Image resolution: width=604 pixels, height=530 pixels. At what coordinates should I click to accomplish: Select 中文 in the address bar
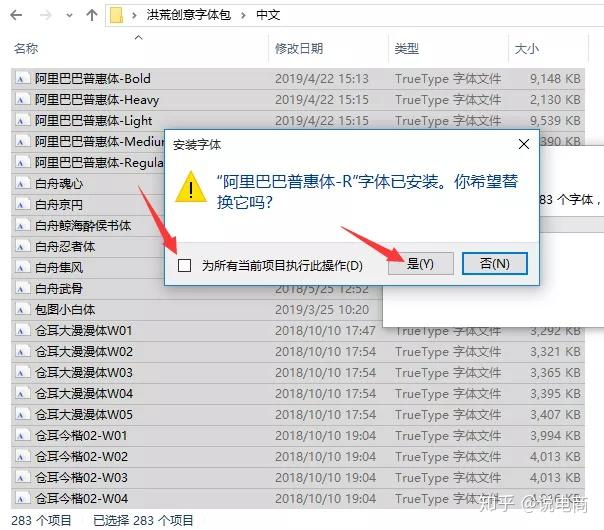[x=268, y=15]
